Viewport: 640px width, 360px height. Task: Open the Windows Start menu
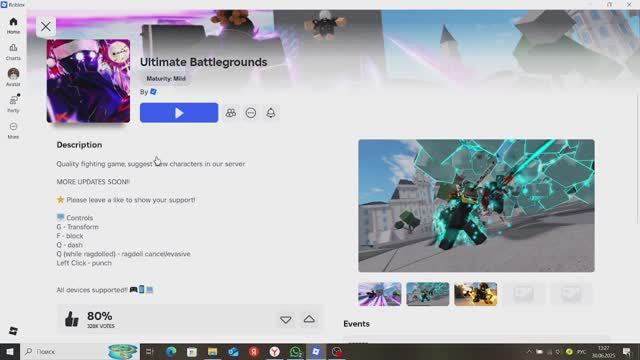(x=10, y=351)
